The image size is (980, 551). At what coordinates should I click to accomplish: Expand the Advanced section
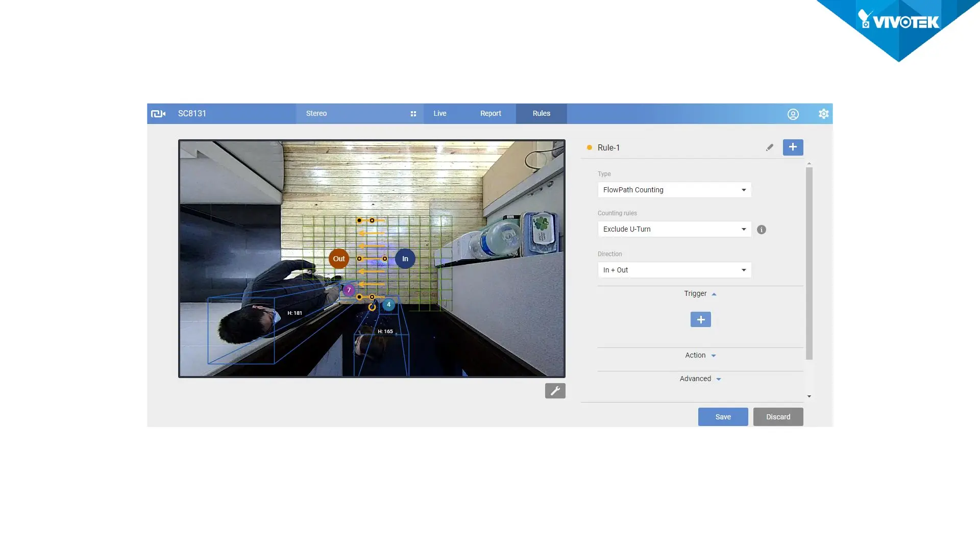click(700, 379)
